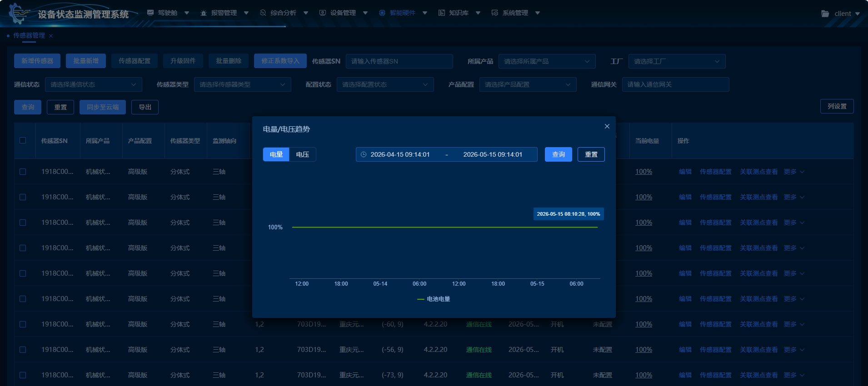Screen dimensions: 868x386
Task: Open the 智能硬件 menu
Action: (403, 13)
